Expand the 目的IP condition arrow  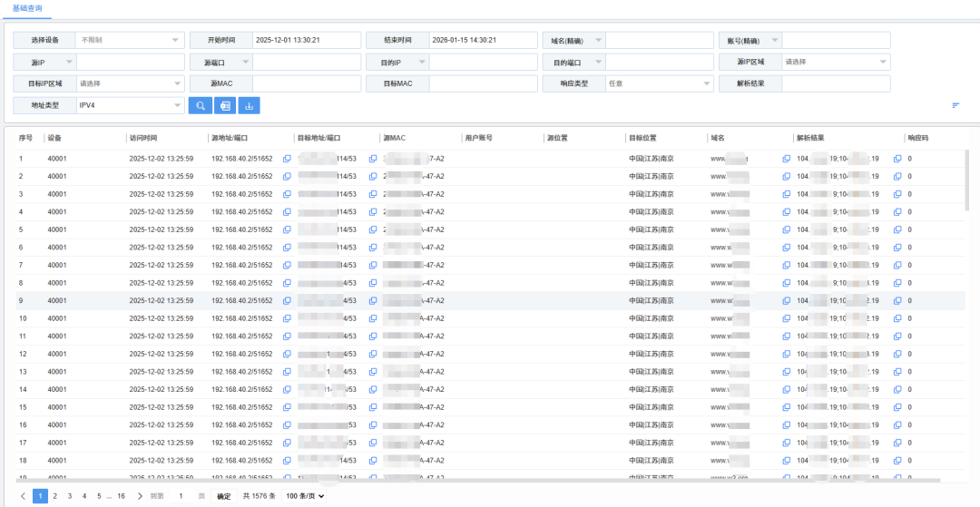pyautogui.click(x=422, y=62)
